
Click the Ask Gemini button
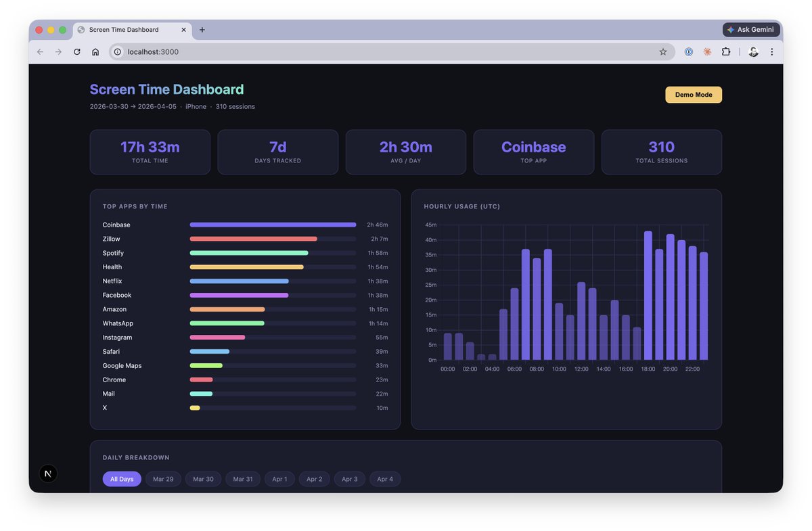751,30
